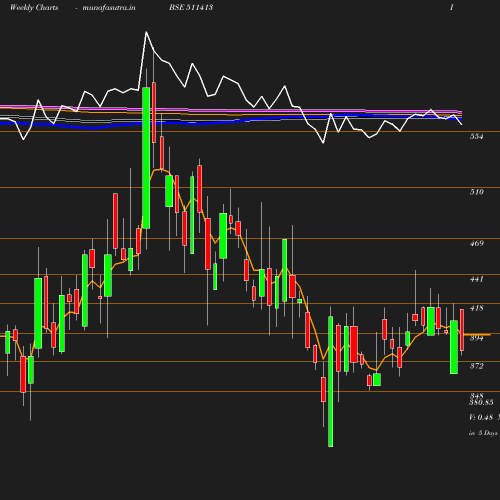Select the 554 price axis label

point(477,136)
